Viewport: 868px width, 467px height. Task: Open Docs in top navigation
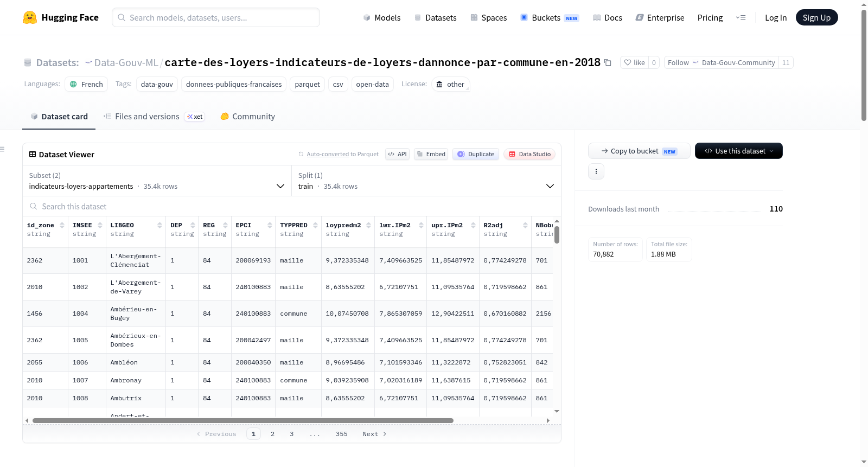coord(608,17)
